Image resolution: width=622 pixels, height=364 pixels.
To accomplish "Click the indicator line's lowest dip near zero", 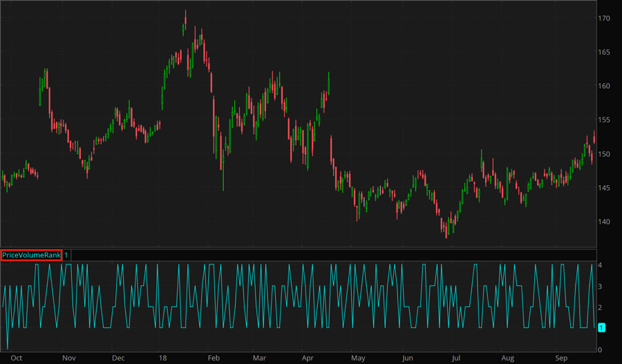I will point(7,348).
